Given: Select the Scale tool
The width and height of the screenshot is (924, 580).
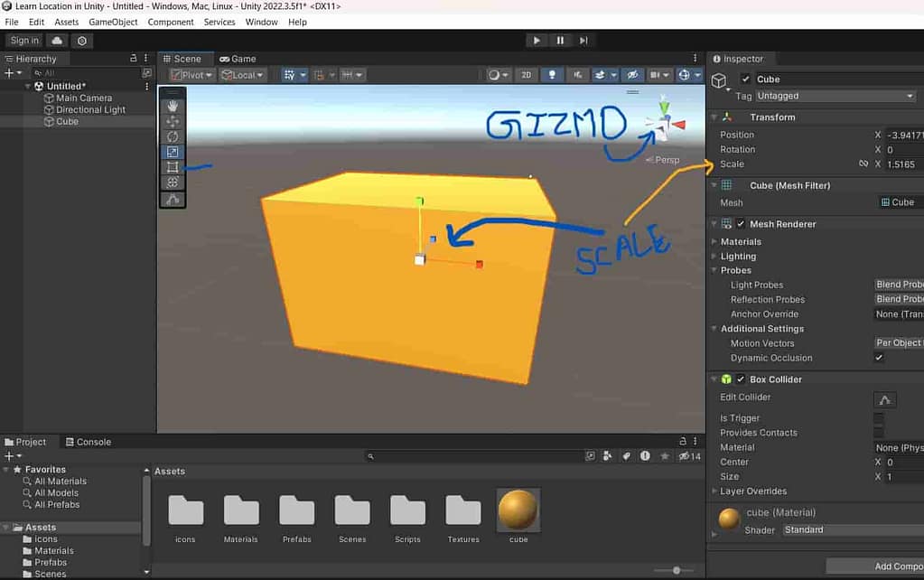Looking at the screenshot, I should point(173,151).
